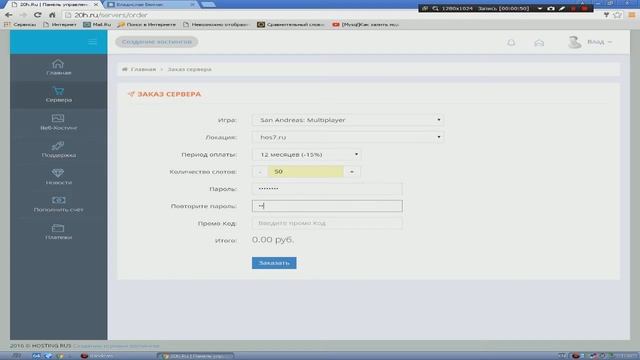Decrease slot count with minus button
Image resolution: width=640 pixels, height=360 pixels.
260,172
